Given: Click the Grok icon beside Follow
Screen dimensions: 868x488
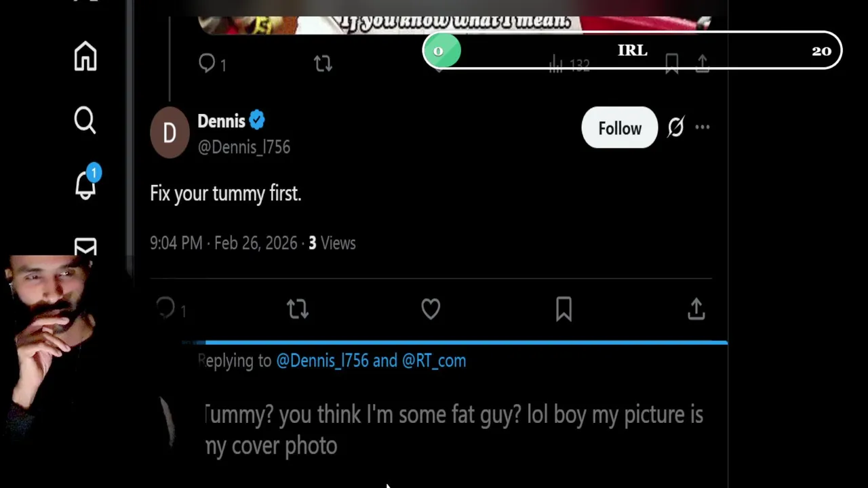Looking at the screenshot, I should point(675,127).
